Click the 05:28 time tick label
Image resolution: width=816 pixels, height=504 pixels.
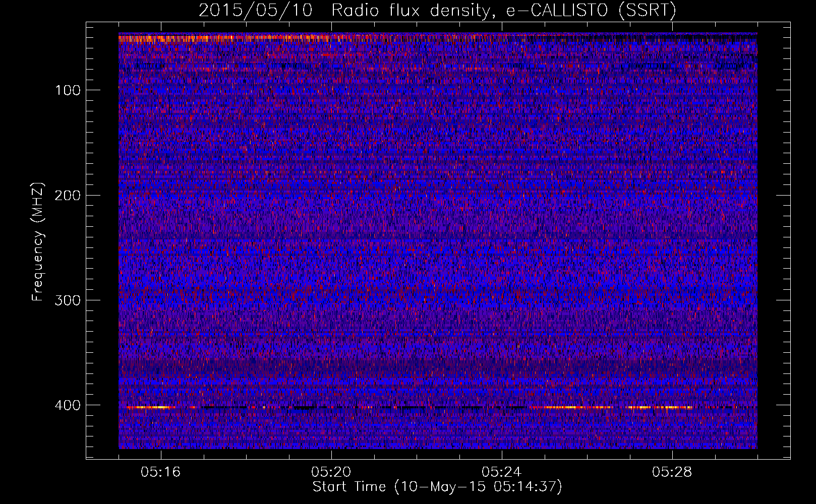click(672, 472)
